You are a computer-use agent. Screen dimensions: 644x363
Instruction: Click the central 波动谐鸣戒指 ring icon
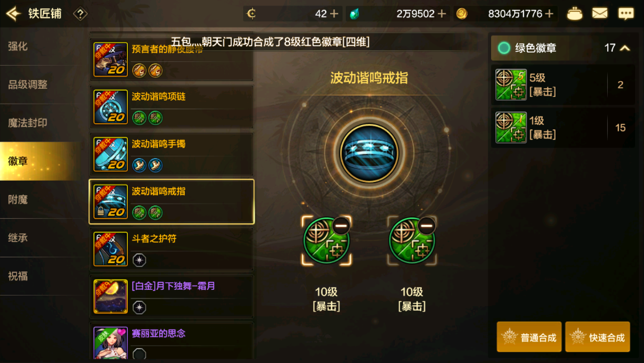pyautogui.click(x=369, y=153)
